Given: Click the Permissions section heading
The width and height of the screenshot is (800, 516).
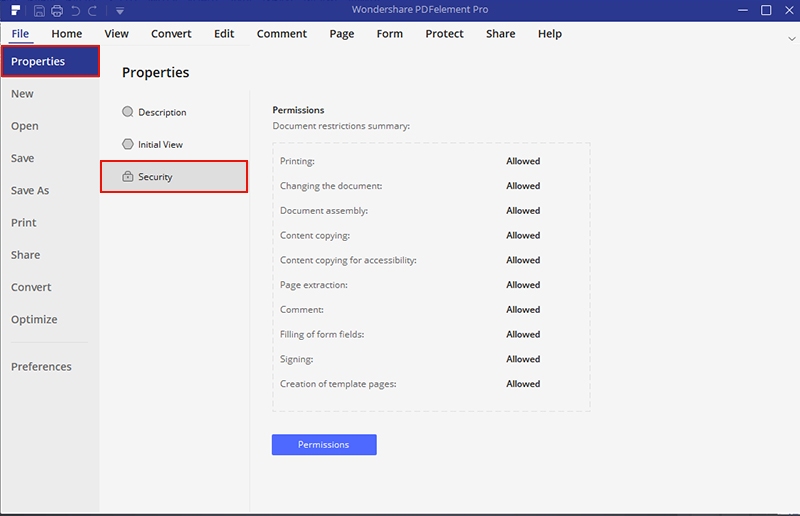Looking at the screenshot, I should tap(298, 110).
